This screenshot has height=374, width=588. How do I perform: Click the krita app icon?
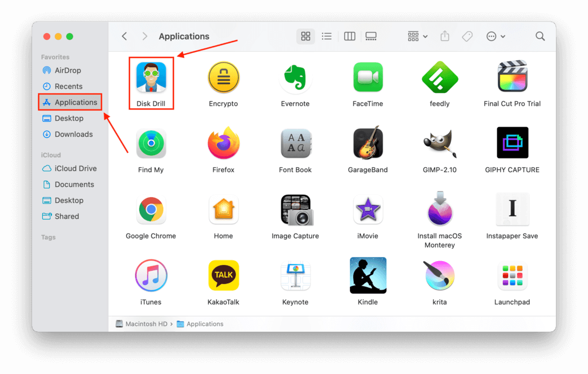point(440,275)
